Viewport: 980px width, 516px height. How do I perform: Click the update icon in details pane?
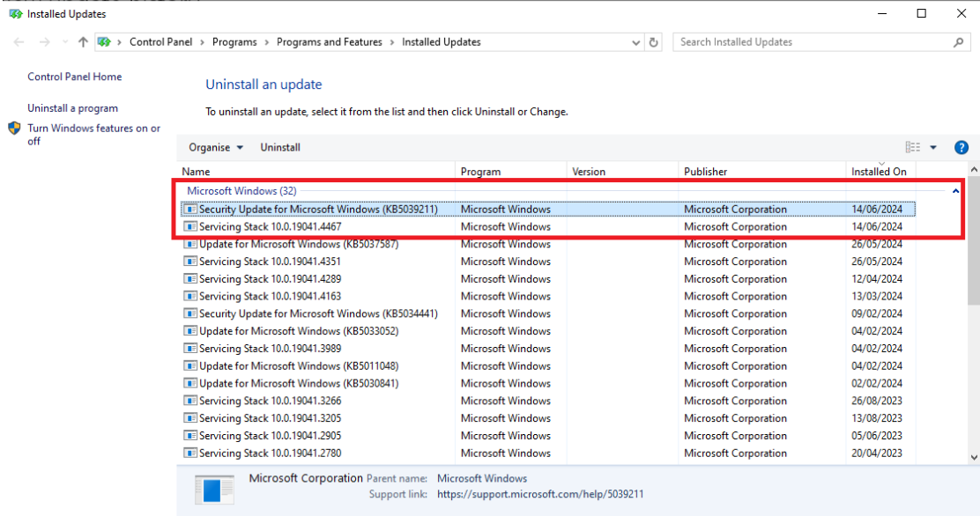[214, 489]
